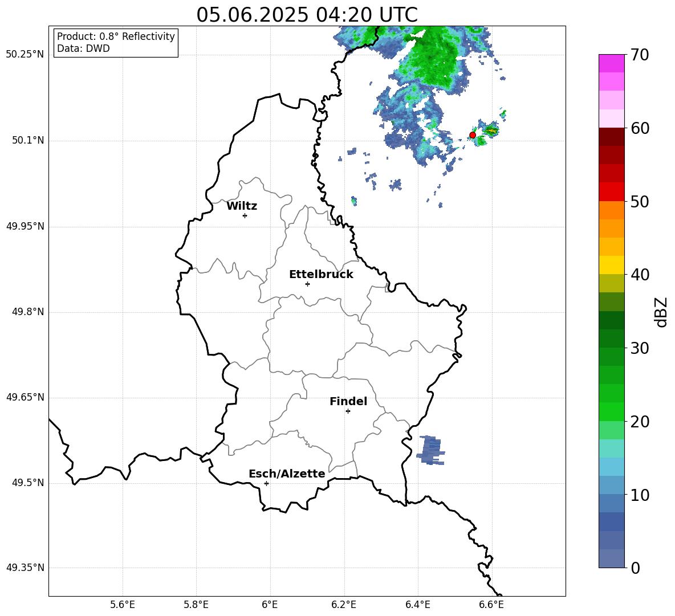Click the latitude label 49.35°N
Viewport: 675px width, 616px height.
pyautogui.click(x=25, y=568)
